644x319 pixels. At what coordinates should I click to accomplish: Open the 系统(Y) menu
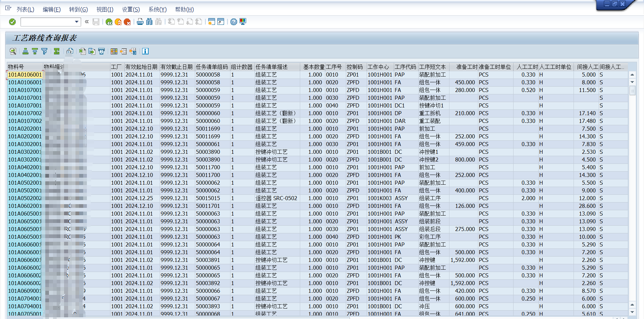[x=158, y=9]
